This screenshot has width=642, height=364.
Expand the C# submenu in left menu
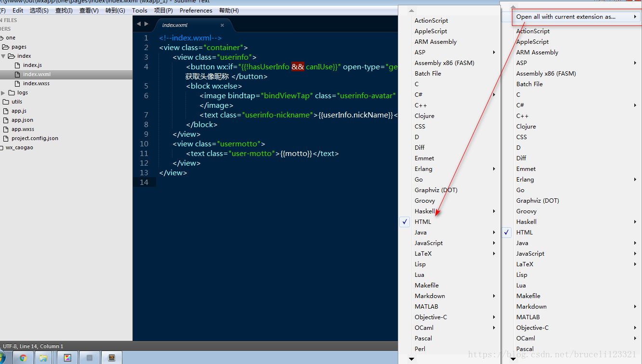pyautogui.click(x=494, y=94)
